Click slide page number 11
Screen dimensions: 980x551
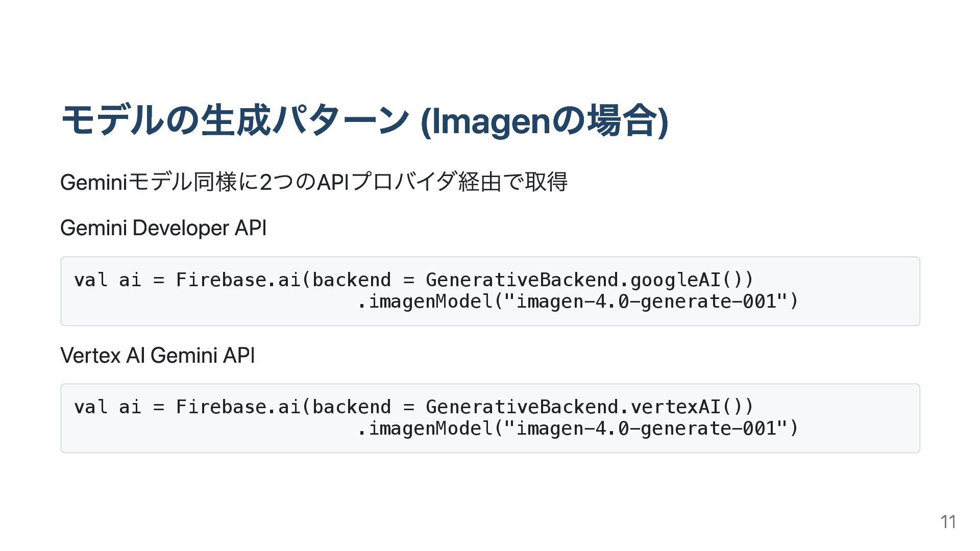(x=948, y=521)
